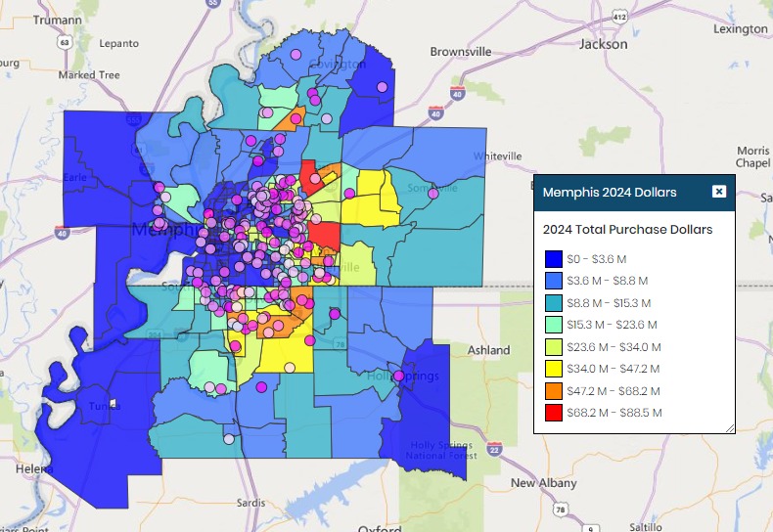Click the $15.3 M - $23.6 M legend swatch
The width and height of the screenshot is (773, 532).
(554, 325)
